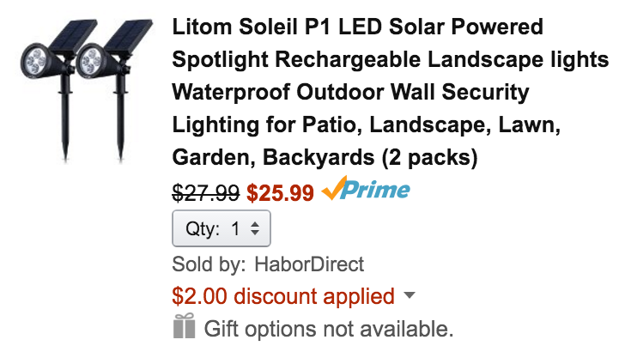
Task: Click the crossed-out $27.99 list price
Action: [205, 193]
